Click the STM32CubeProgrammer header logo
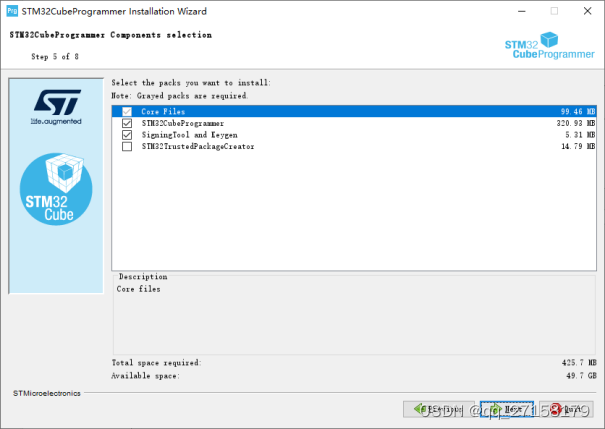605x429 pixels. click(549, 46)
